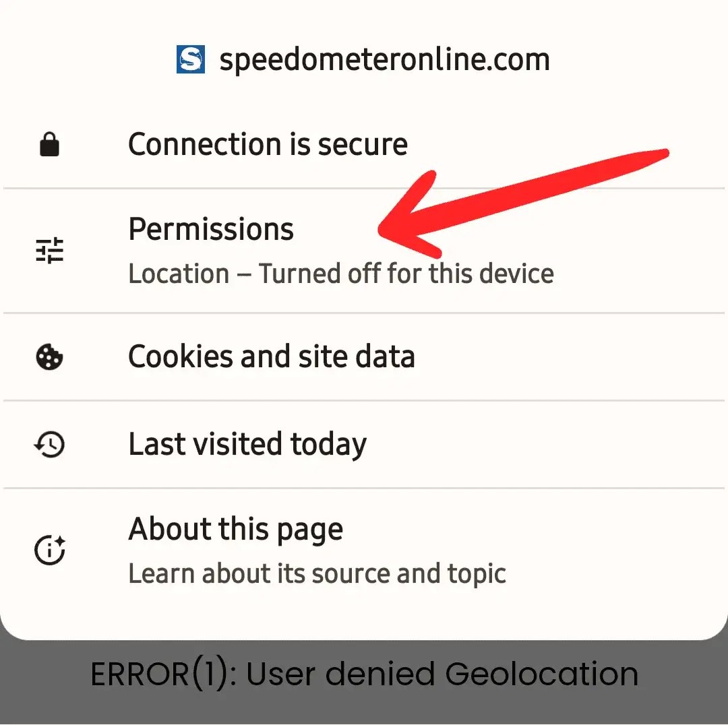
Task: Select the Last visited today entry
Action: pos(247,444)
